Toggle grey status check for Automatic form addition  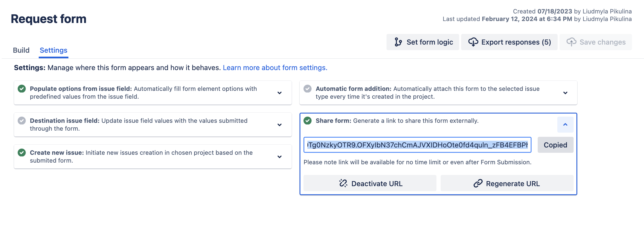point(308,89)
